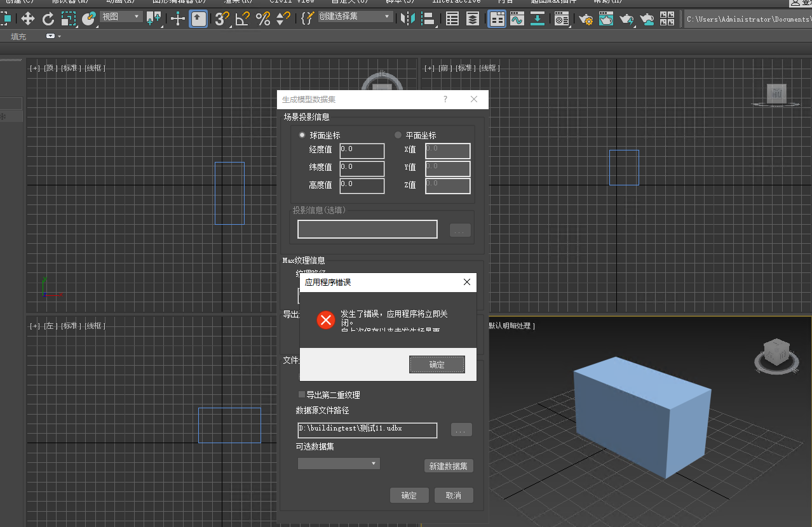Open Render Setup teapot-gear icon
The height and width of the screenshot is (527, 812).
586,18
